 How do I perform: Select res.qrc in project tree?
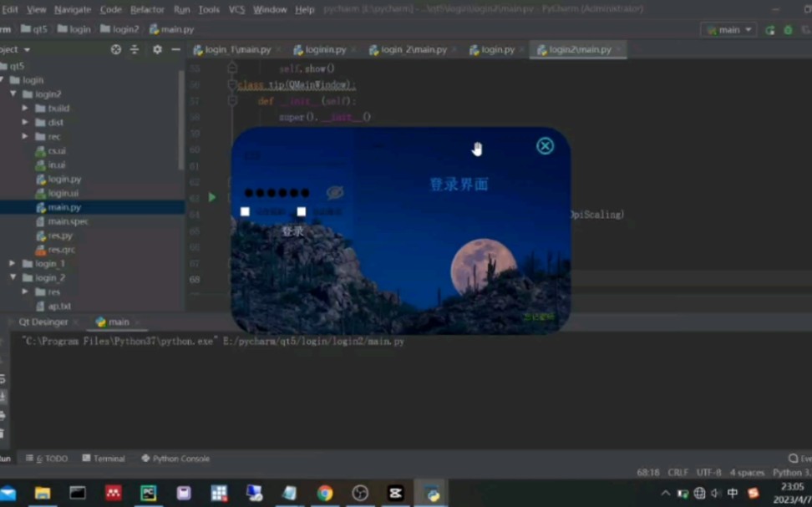(x=61, y=250)
